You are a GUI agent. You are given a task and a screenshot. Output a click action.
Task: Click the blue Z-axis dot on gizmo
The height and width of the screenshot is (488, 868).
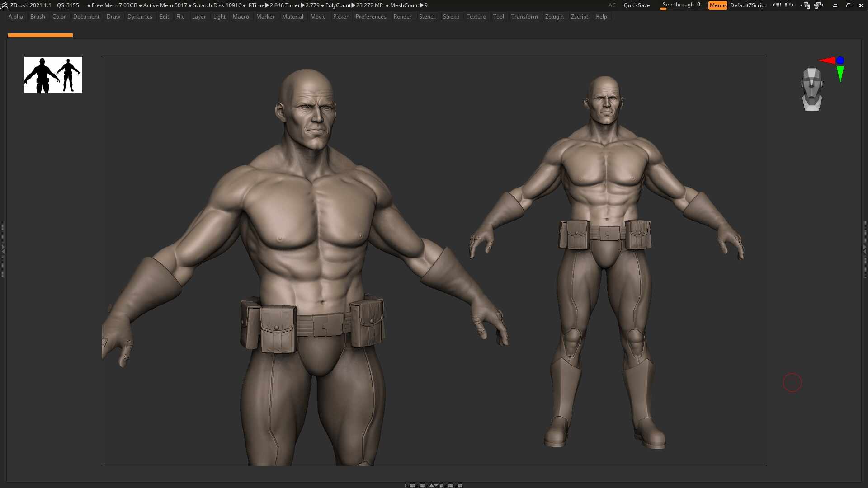[840, 60]
